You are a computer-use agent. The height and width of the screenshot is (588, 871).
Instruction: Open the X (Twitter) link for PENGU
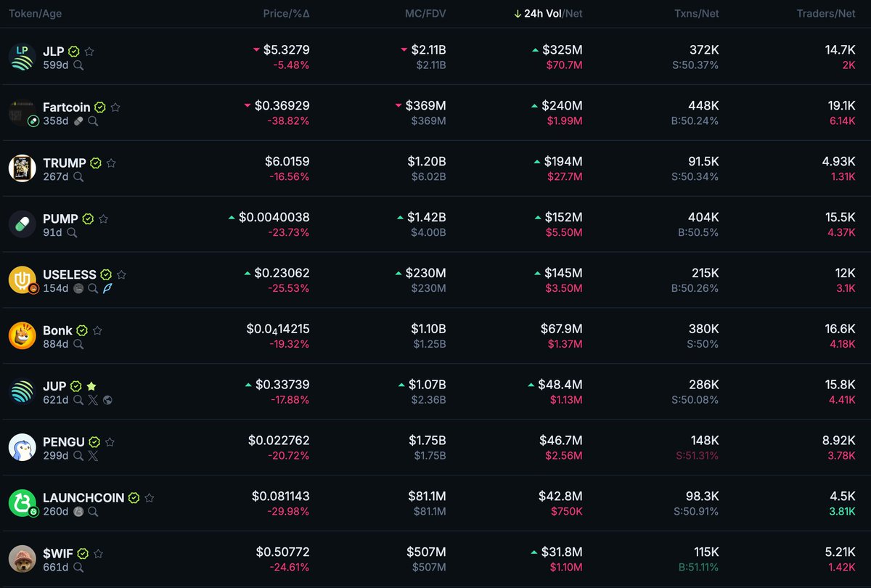[93, 456]
